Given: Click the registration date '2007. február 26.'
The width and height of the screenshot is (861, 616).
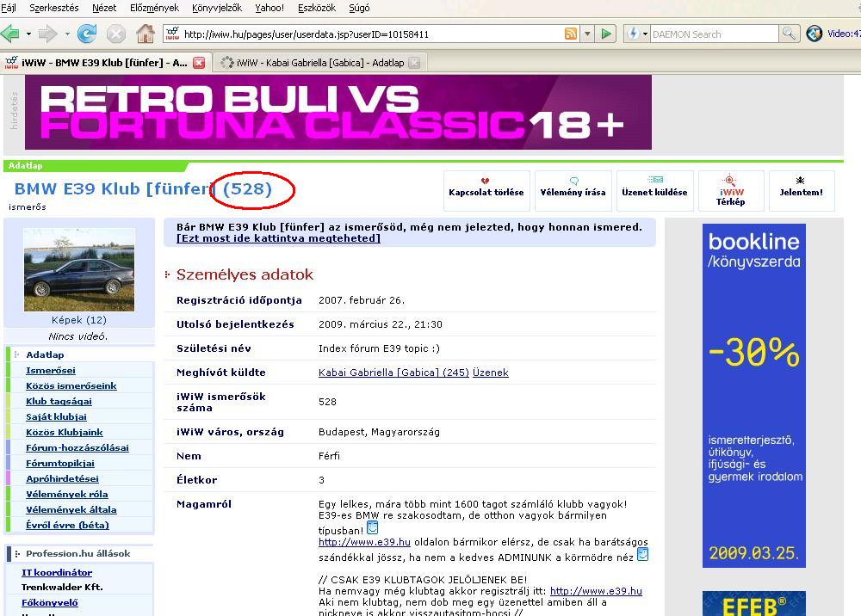Looking at the screenshot, I should click(x=362, y=300).
